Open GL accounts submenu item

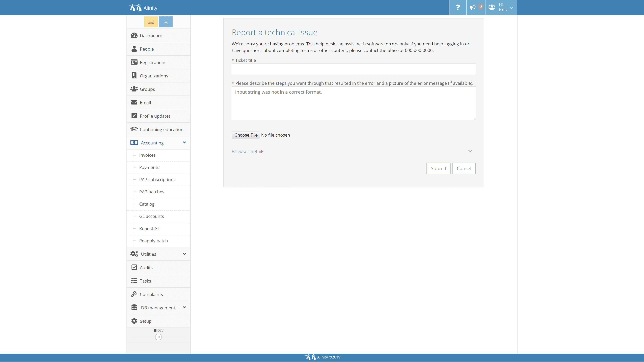point(158,216)
